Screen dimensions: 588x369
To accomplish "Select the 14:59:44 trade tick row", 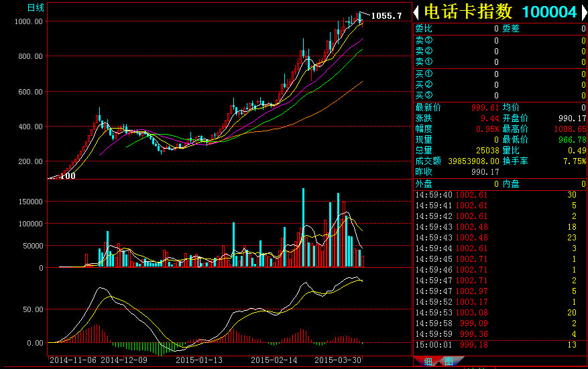I will click(x=500, y=248).
